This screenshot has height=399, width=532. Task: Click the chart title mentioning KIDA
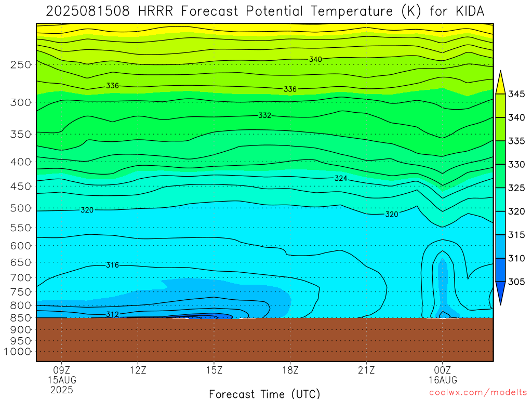click(265, 11)
